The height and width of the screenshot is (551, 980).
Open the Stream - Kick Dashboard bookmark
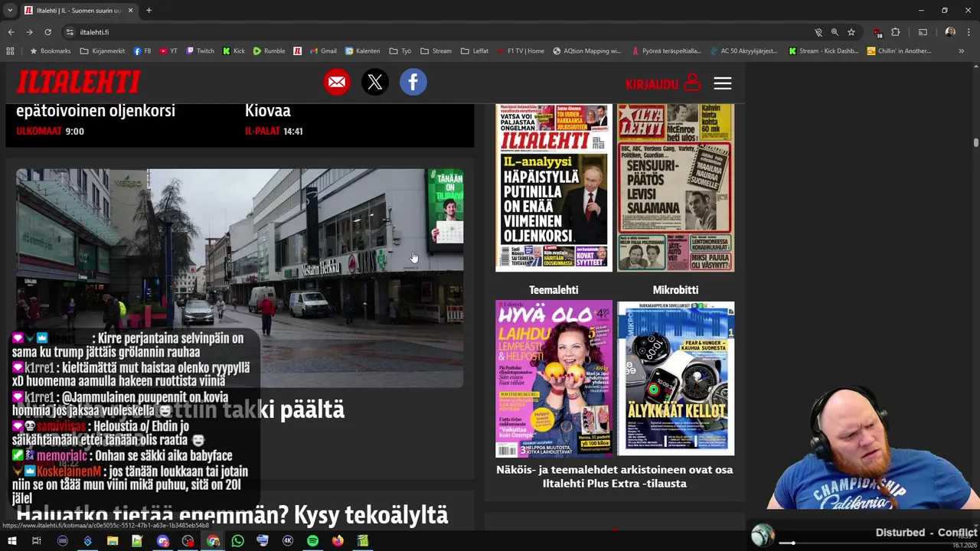point(824,51)
